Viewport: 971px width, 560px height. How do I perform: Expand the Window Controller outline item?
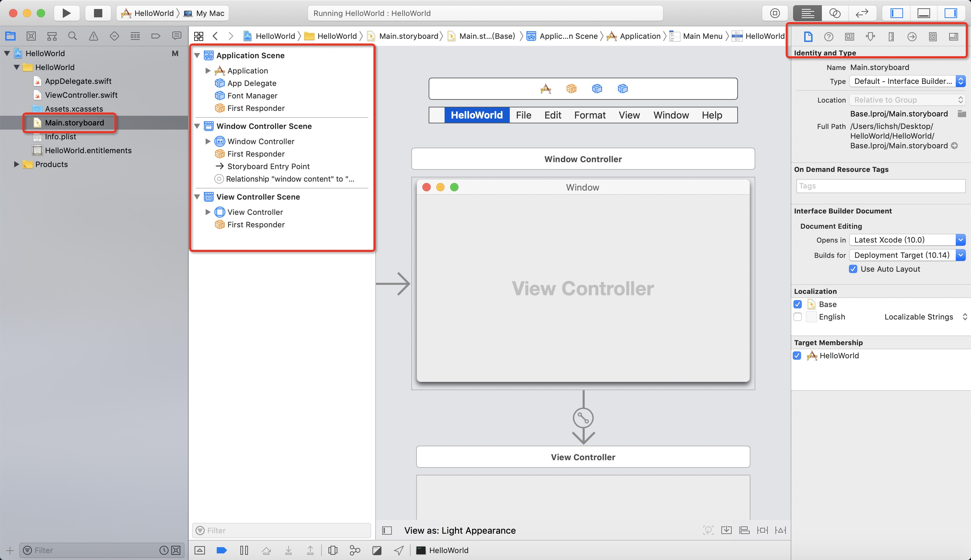coord(208,141)
